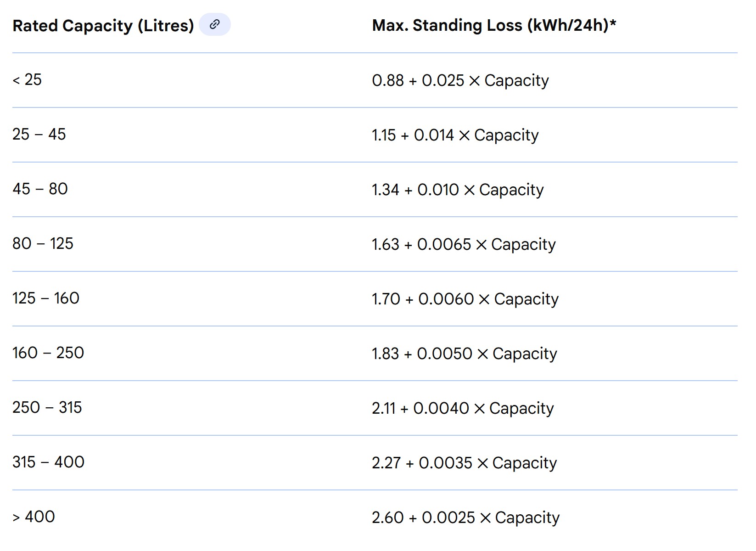Screen dimensions: 756x551
Task: Select the '250 – 315' capacity cell
Action: tap(47, 408)
